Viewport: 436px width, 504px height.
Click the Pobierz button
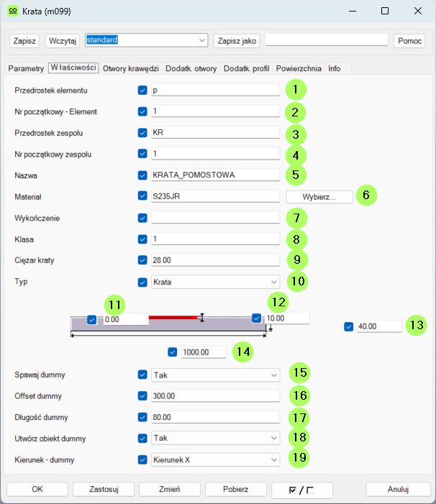pyautogui.click(x=235, y=490)
